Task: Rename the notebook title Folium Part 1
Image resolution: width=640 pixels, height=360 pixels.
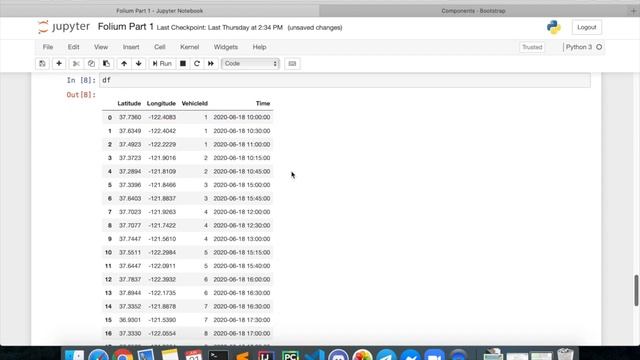Action: pyautogui.click(x=126, y=27)
